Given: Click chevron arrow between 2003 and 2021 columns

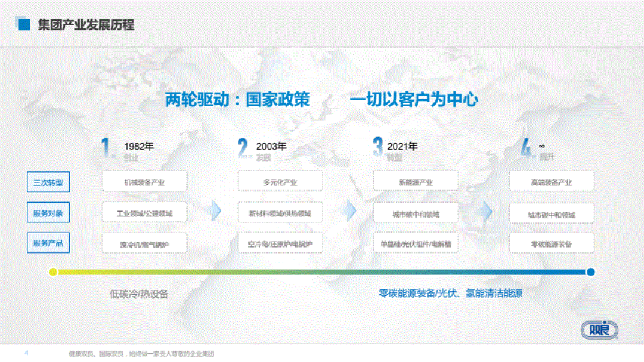Looking at the screenshot, I should [x=351, y=211].
